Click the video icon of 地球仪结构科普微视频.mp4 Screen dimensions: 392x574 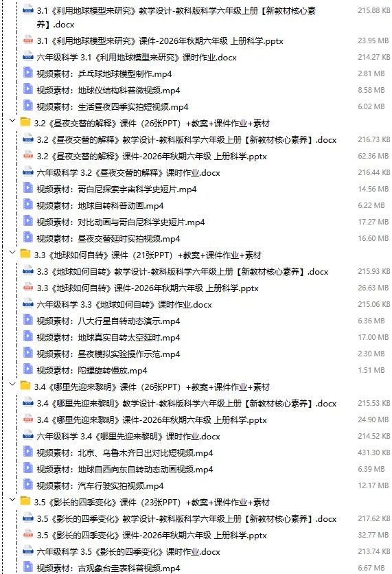tap(28, 89)
